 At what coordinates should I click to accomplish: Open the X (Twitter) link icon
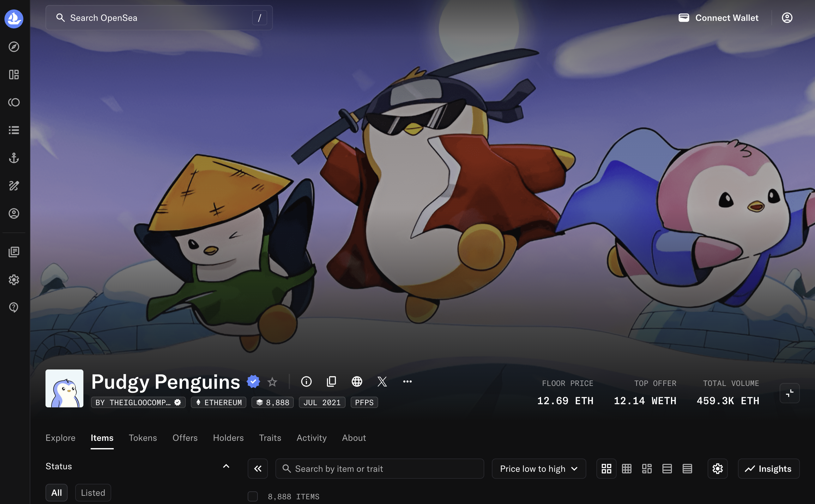(x=382, y=381)
